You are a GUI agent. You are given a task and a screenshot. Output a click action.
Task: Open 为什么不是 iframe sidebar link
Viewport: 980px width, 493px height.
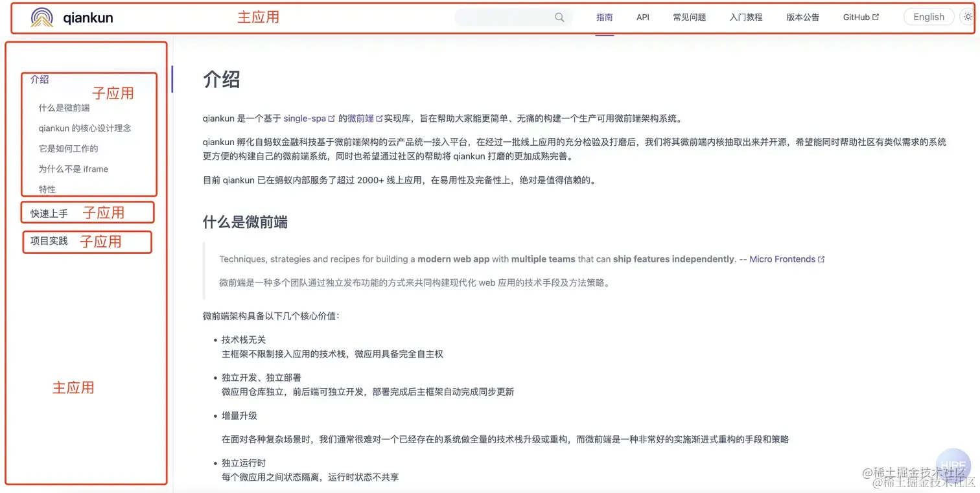point(73,169)
